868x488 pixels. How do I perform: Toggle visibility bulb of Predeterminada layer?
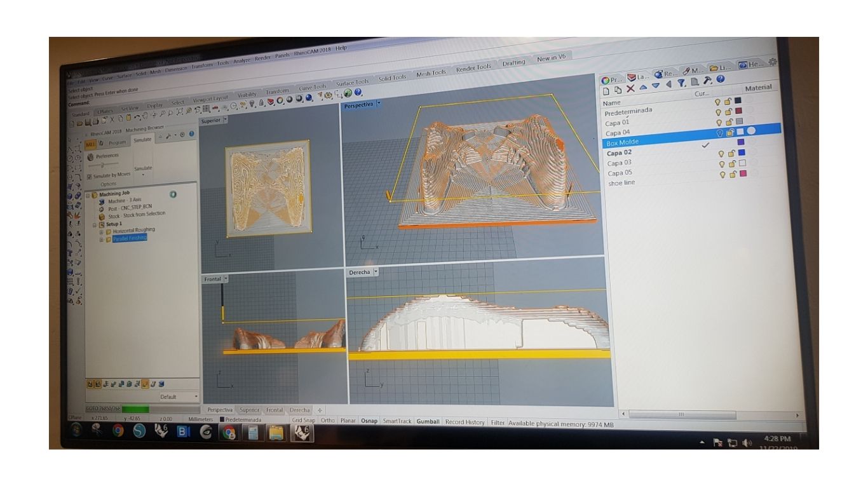click(x=718, y=101)
